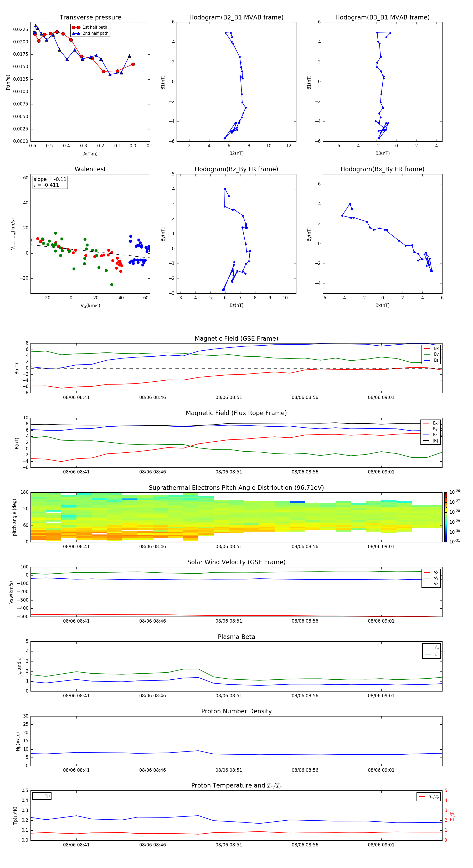
Task: Click the 'Bx' legend entry in GSE panel
Action: click(431, 349)
